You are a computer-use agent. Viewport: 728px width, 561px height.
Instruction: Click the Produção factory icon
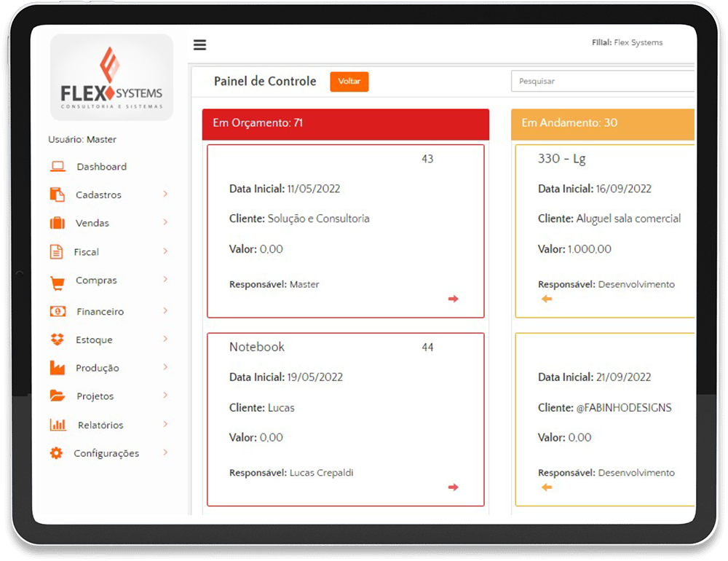click(x=58, y=368)
